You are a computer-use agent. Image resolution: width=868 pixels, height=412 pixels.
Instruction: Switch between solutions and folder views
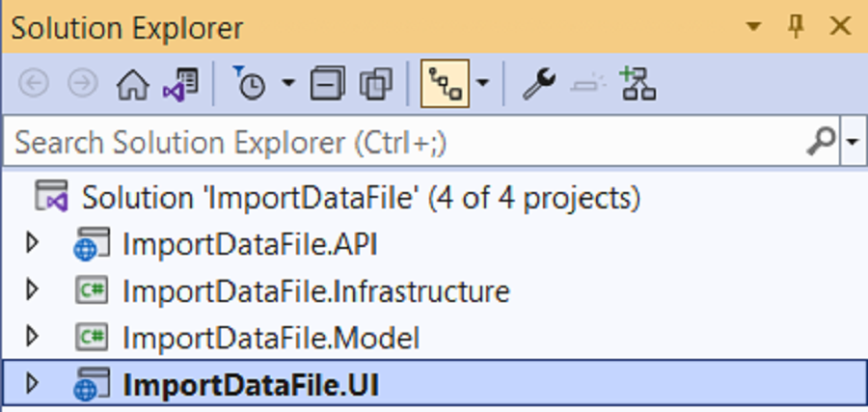point(180,85)
